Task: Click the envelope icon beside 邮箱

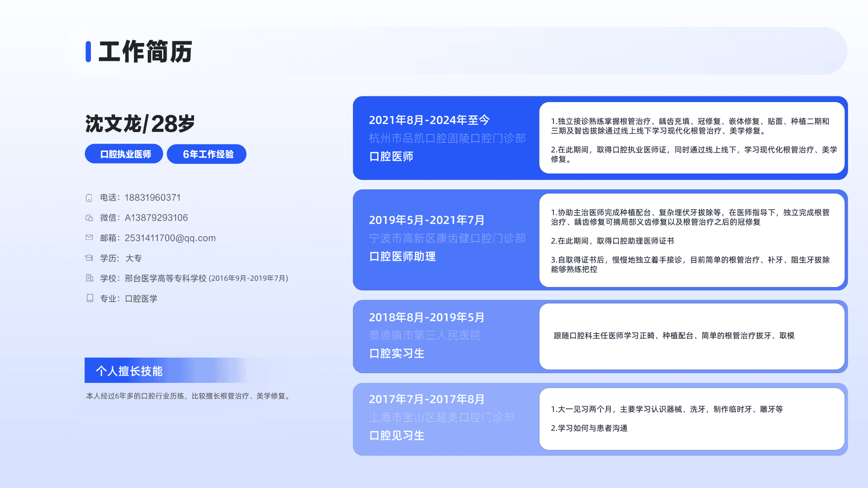Action: (x=89, y=238)
